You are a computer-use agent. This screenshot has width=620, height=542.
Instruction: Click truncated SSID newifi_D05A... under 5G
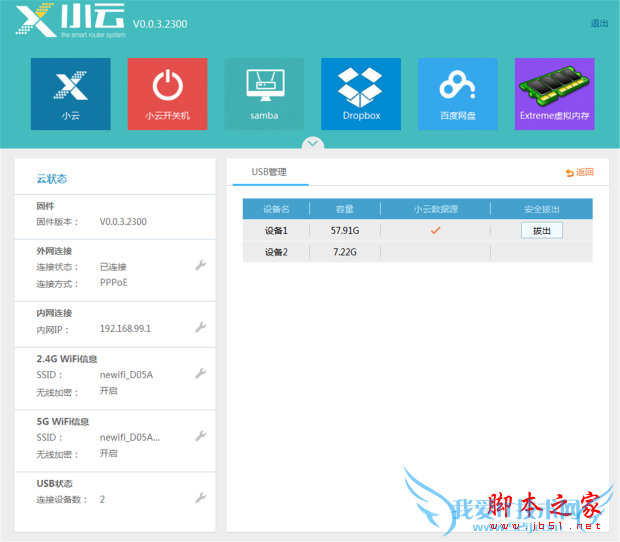(x=130, y=438)
